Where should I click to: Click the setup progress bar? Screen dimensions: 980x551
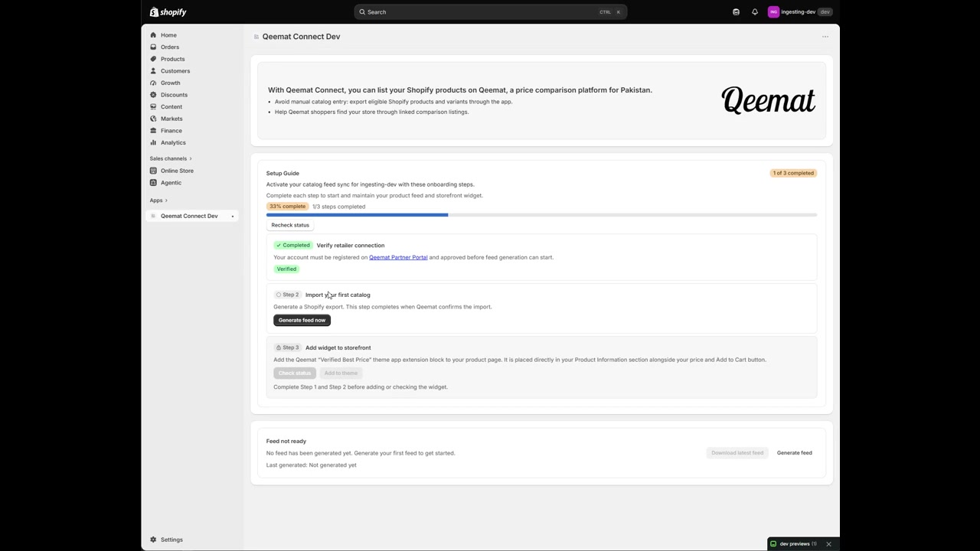(541, 215)
